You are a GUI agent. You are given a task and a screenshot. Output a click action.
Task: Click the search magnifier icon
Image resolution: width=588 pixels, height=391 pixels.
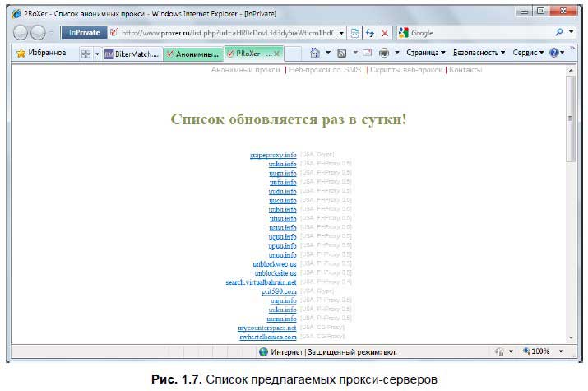560,33
